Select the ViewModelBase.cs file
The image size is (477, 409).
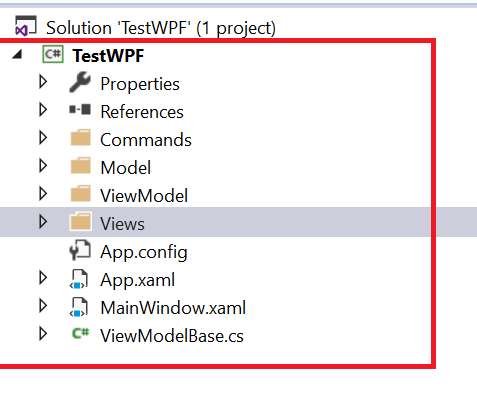(x=172, y=336)
